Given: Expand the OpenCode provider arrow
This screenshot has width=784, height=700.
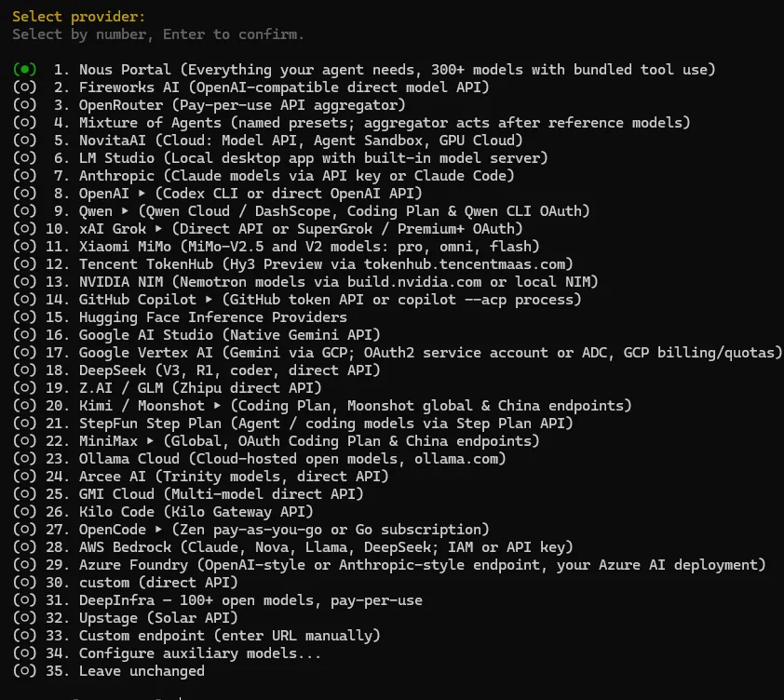Looking at the screenshot, I should [158, 530].
